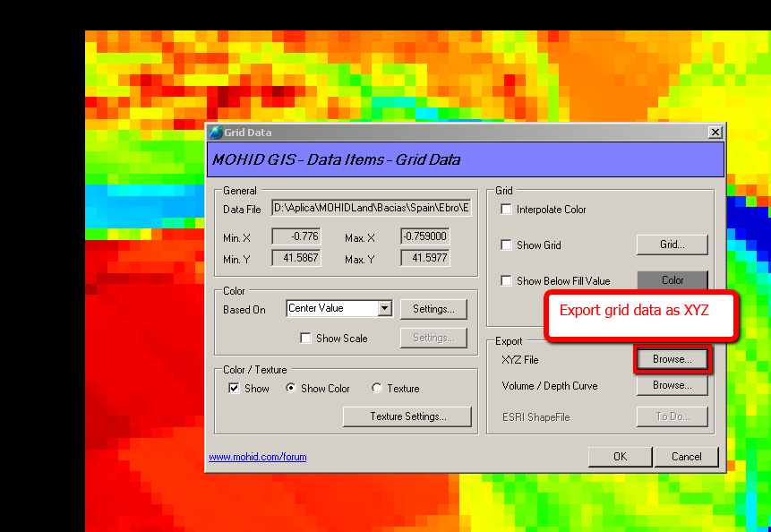The height and width of the screenshot is (532, 771).
Task: Click the Grid... button
Action: 672,245
